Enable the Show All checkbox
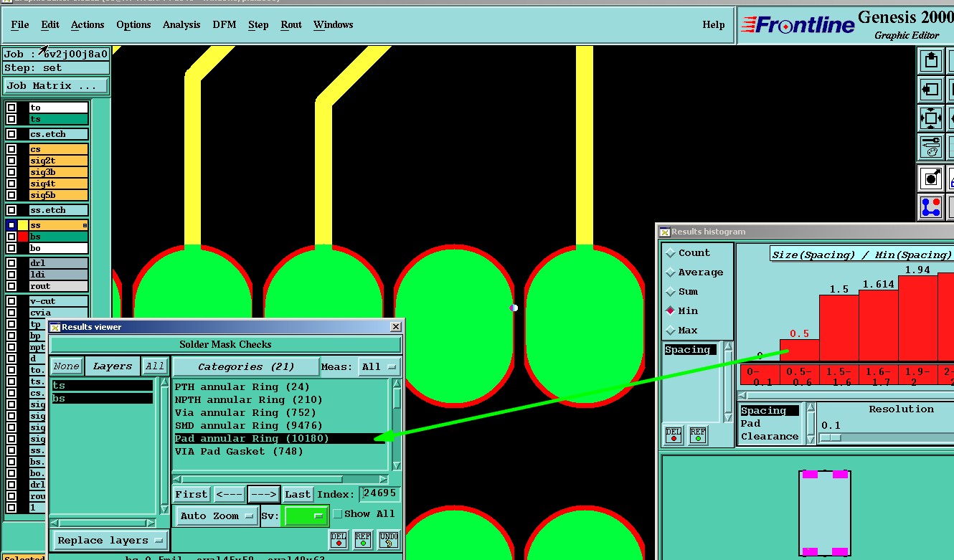The image size is (954, 560). click(338, 514)
